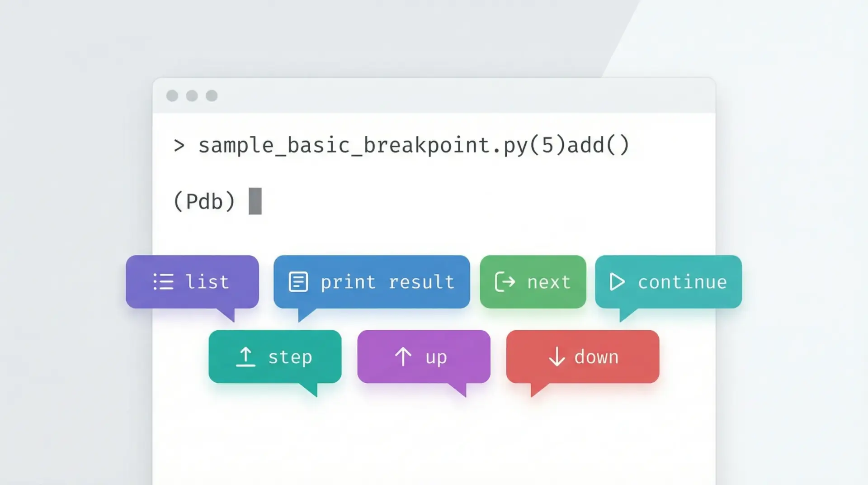Click the document icon beside print result
The width and height of the screenshot is (868, 485).
click(298, 281)
